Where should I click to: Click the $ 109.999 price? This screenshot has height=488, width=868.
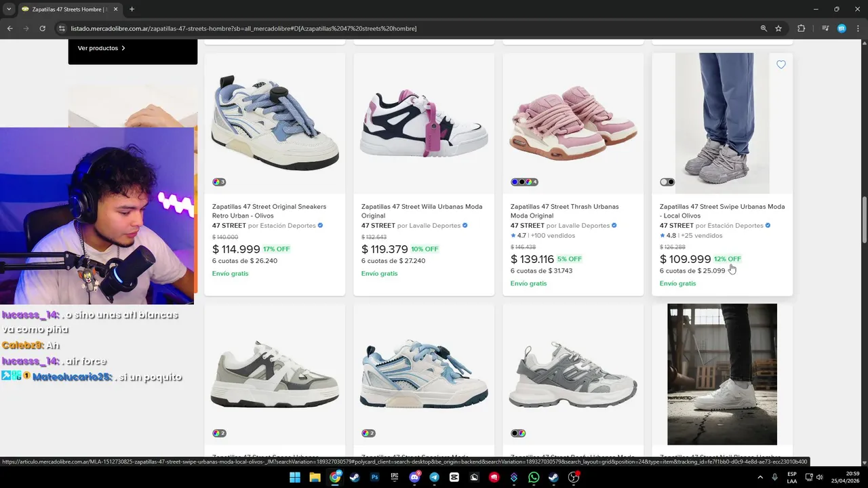click(x=686, y=259)
